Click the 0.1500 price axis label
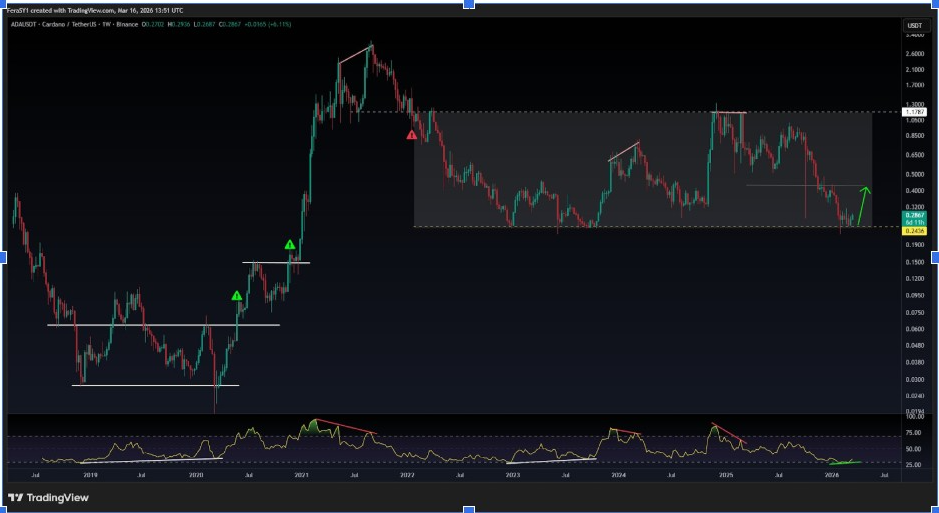The width and height of the screenshot is (939, 513). (x=916, y=262)
